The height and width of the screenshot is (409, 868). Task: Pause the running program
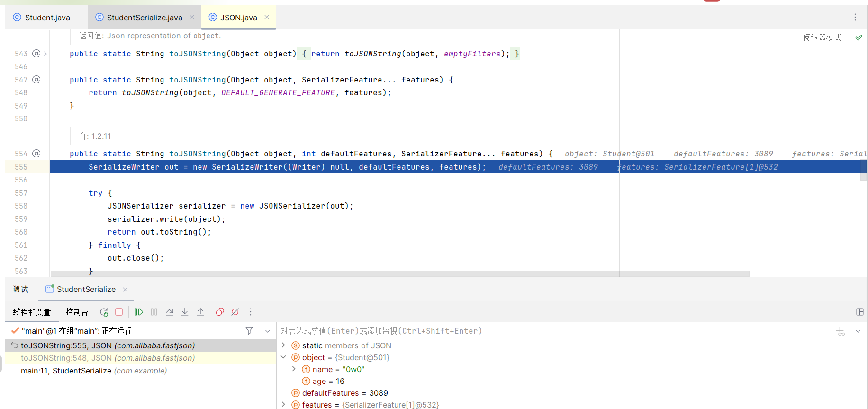154,312
